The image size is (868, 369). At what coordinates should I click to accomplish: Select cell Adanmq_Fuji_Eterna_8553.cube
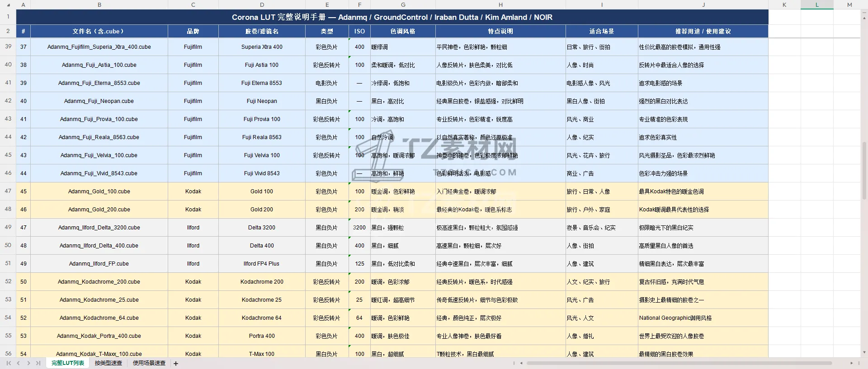coord(99,83)
